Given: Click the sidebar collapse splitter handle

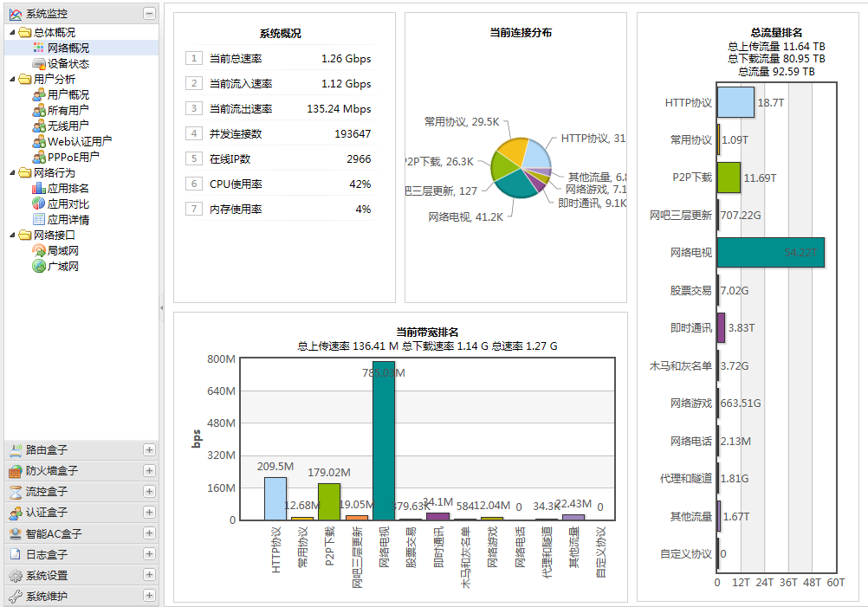Looking at the screenshot, I should point(162,307).
